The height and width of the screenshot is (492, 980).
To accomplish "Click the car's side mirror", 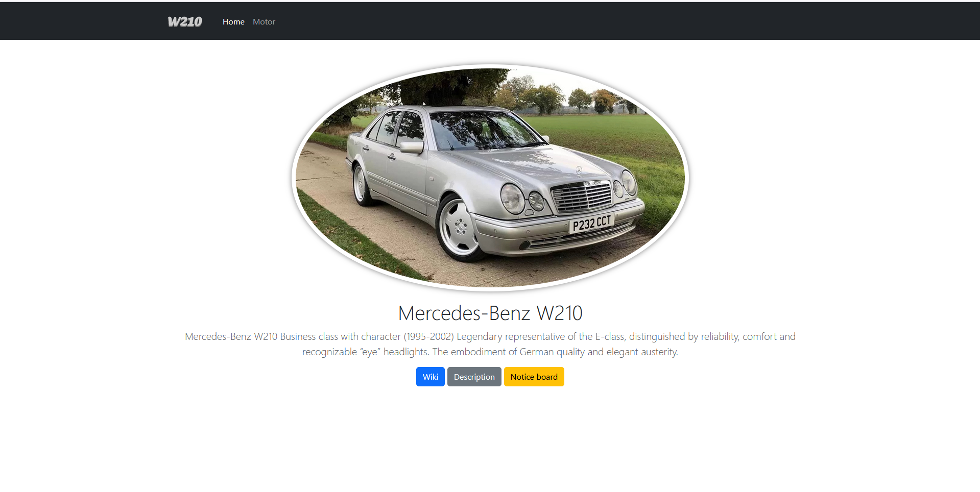I will click(x=412, y=147).
